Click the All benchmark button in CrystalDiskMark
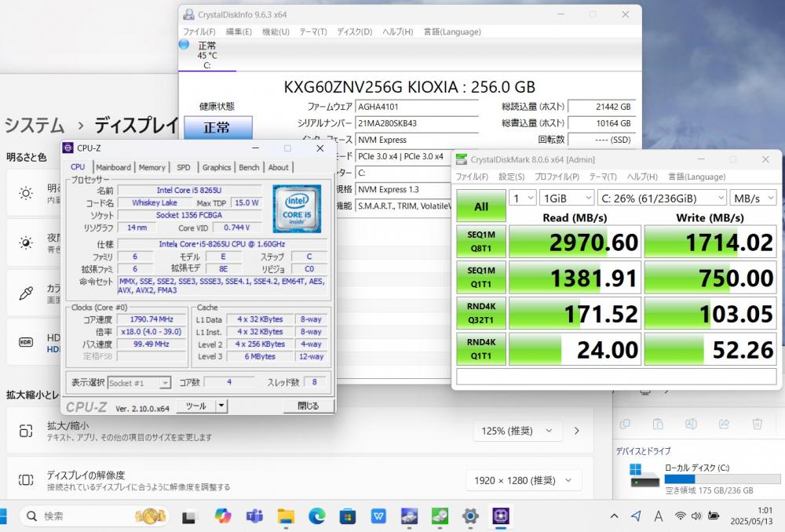The image size is (785, 532). click(x=481, y=206)
